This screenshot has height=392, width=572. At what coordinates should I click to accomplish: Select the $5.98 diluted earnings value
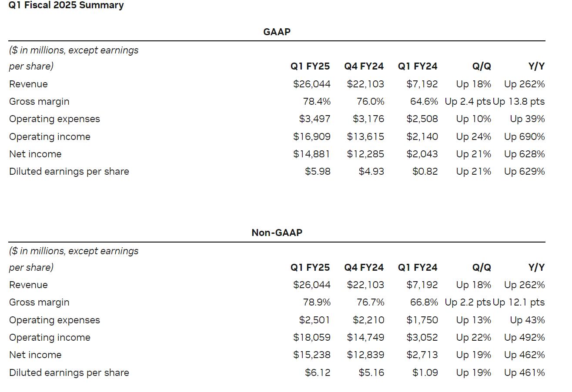[x=318, y=171]
